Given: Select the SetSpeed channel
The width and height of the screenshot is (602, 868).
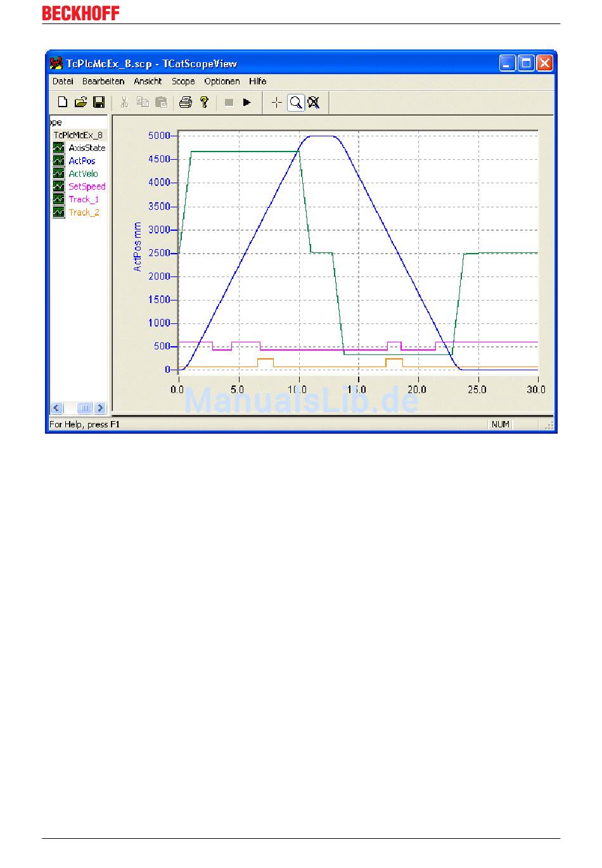Looking at the screenshot, I should pyautogui.click(x=87, y=186).
